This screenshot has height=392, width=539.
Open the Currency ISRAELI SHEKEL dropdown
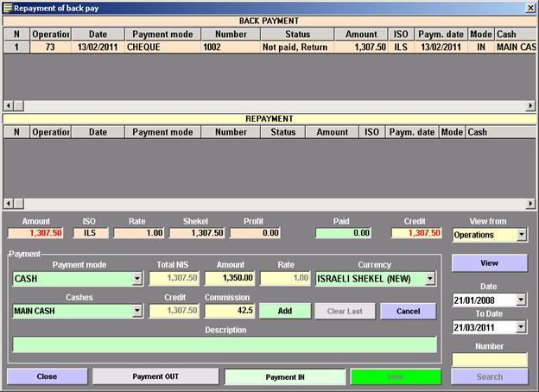click(431, 279)
